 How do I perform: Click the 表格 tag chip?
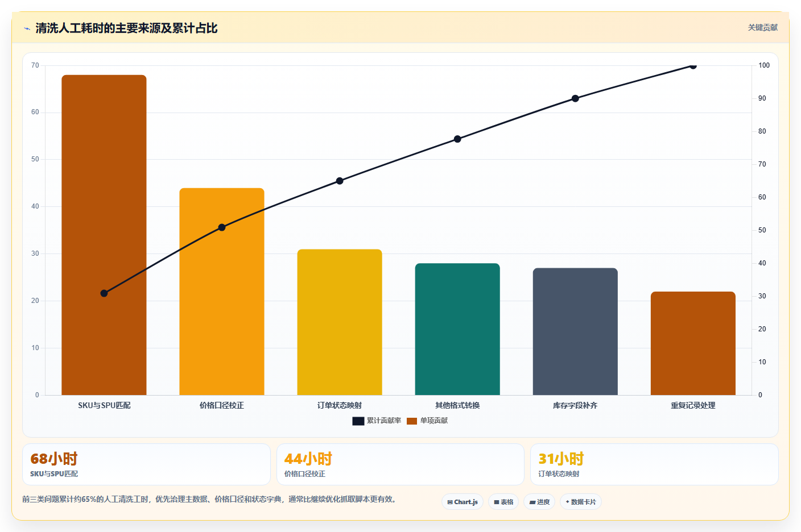(503, 502)
